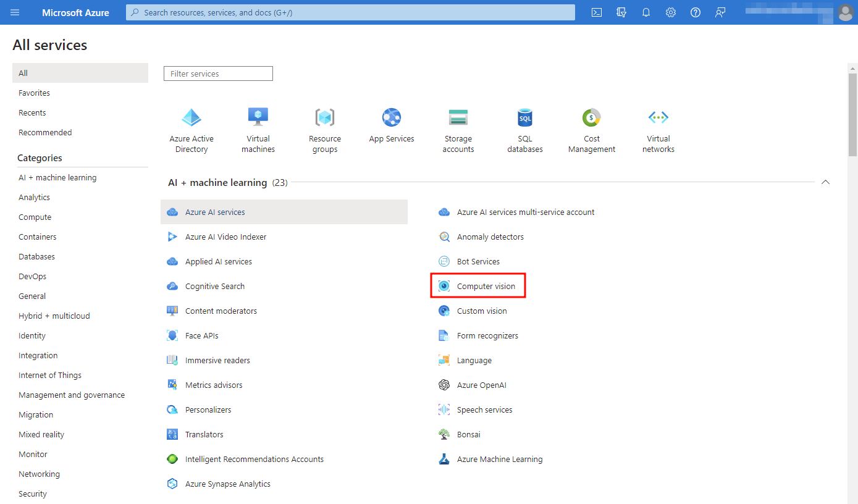This screenshot has width=858, height=504.
Task: Collapse the AI + machine learning section
Action: pos(825,182)
